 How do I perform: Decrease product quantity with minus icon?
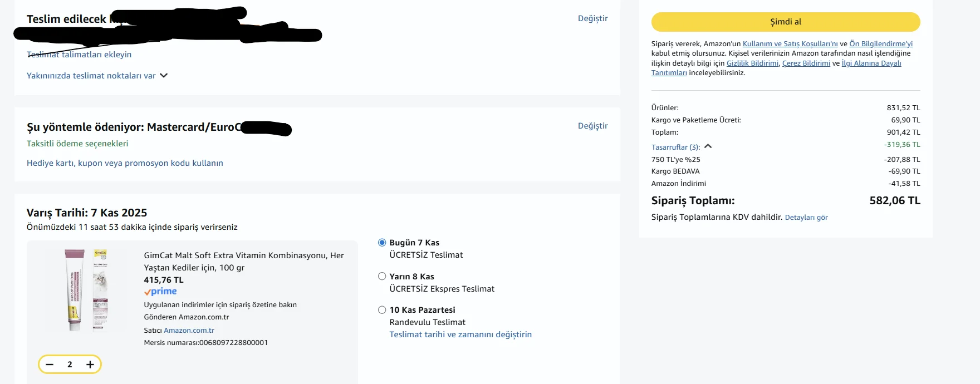click(x=50, y=365)
